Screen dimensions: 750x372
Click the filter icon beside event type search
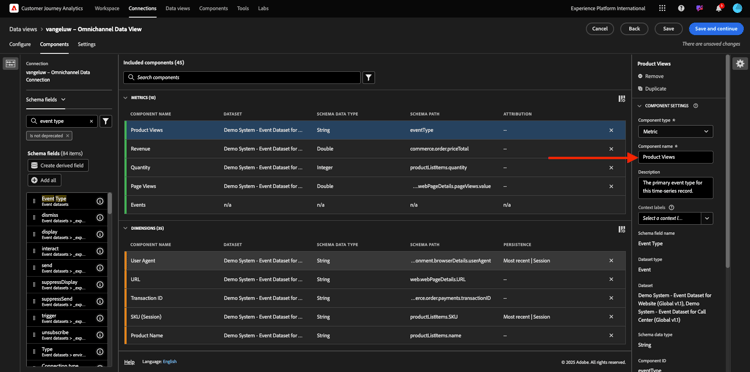coord(106,121)
